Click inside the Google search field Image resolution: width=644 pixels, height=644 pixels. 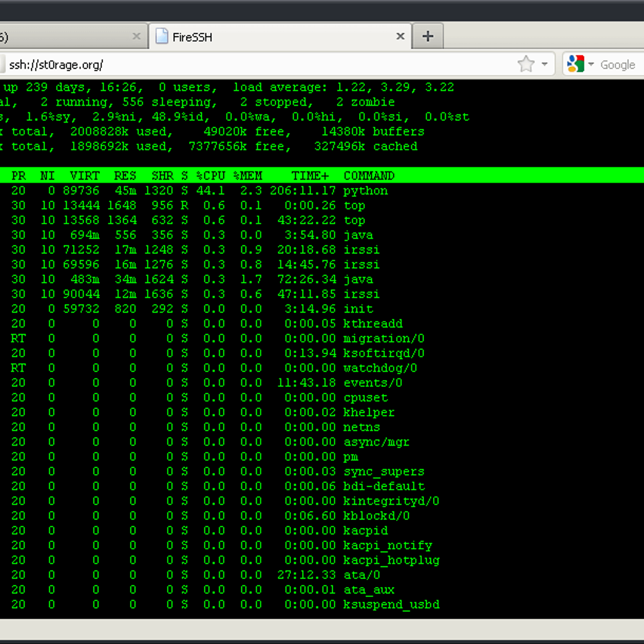click(617, 64)
